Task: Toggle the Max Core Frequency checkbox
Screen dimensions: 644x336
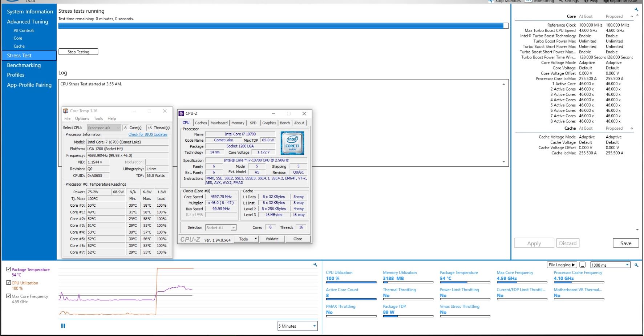Action: coord(9,296)
